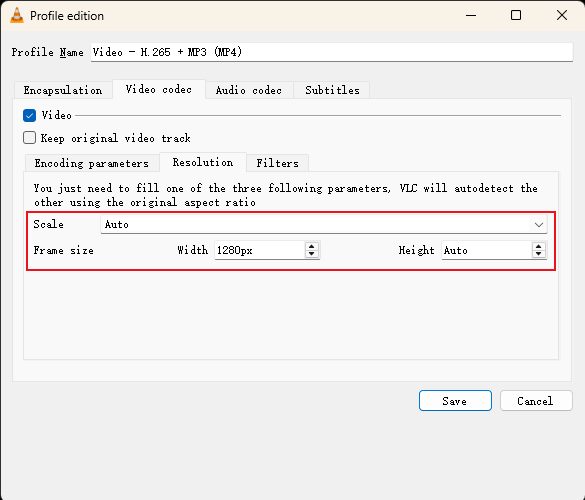Decrease Height using the down arrow

538,254
